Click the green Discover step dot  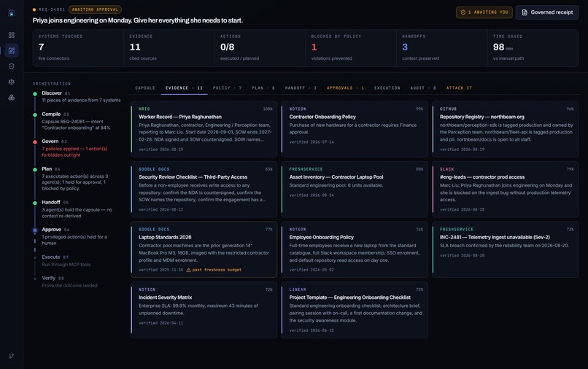pyautogui.click(x=35, y=94)
